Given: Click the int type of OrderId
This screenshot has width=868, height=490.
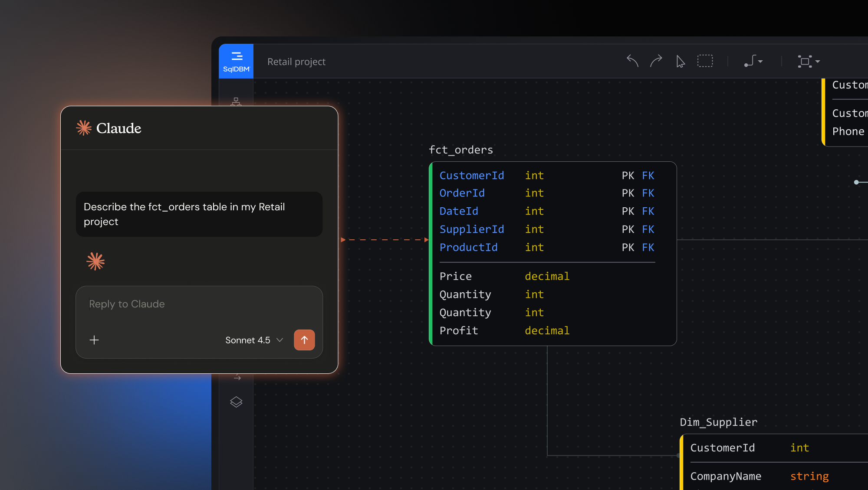Looking at the screenshot, I should 534,193.
